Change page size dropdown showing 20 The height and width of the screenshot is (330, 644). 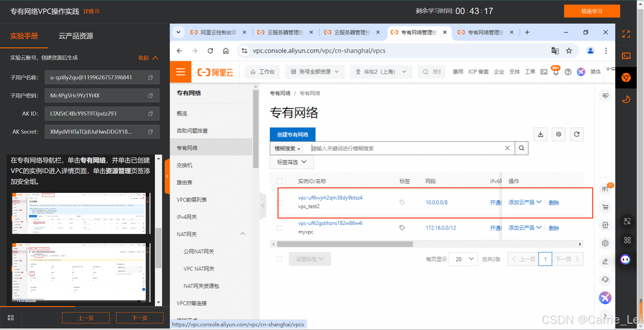(x=464, y=259)
